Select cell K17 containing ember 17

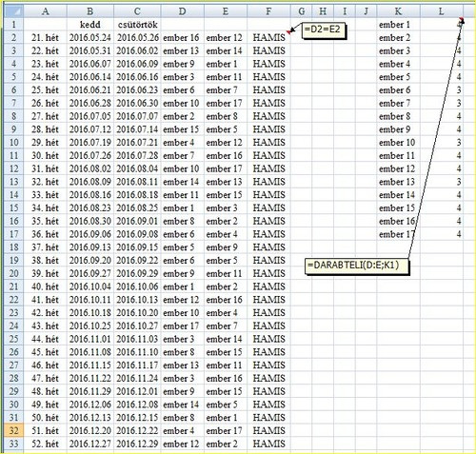coord(398,234)
